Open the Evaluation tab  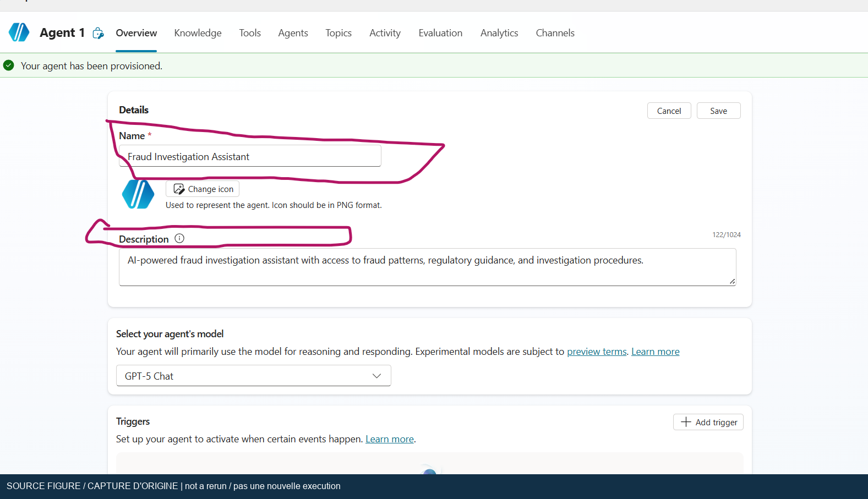(x=440, y=33)
